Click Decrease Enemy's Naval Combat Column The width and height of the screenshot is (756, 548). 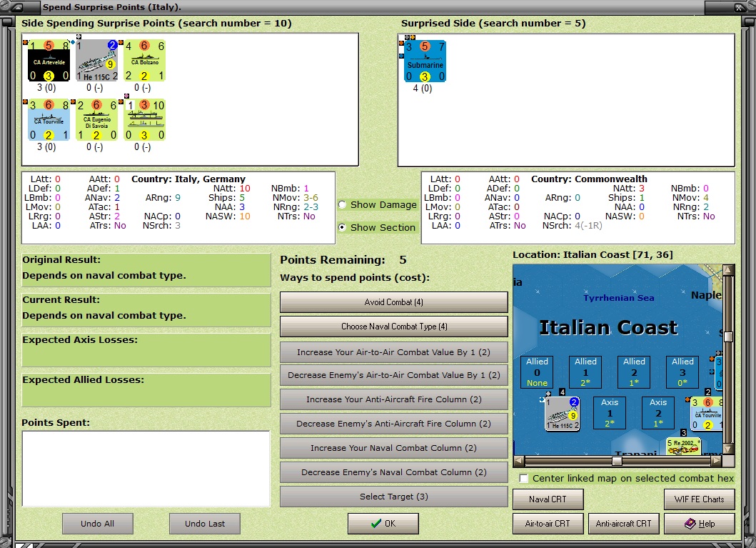[x=394, y=472]
